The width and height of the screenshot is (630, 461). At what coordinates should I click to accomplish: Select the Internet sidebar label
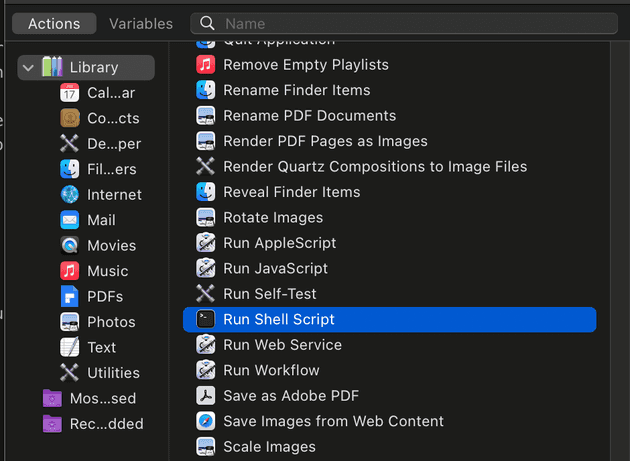click(115, 195)
